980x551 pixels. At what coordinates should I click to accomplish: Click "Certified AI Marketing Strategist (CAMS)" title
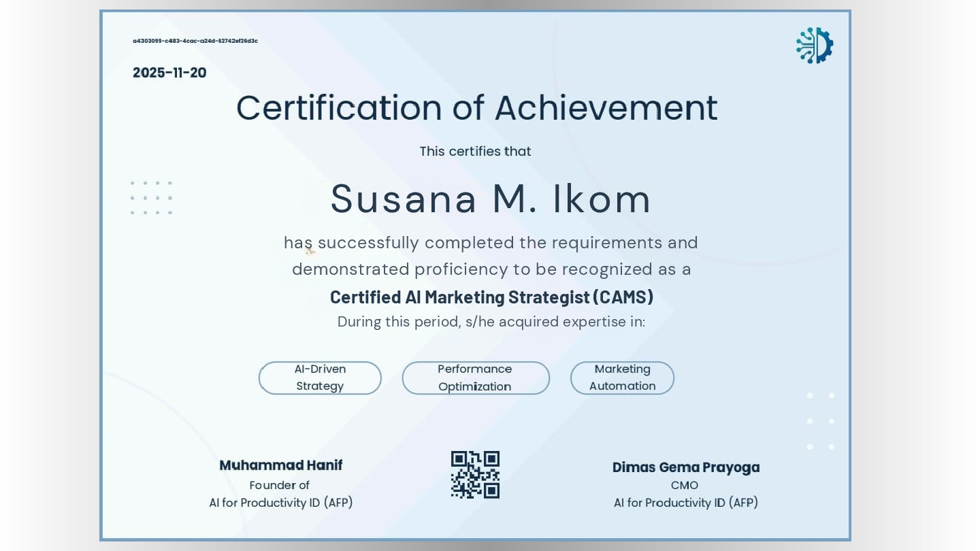pos(491,297)
